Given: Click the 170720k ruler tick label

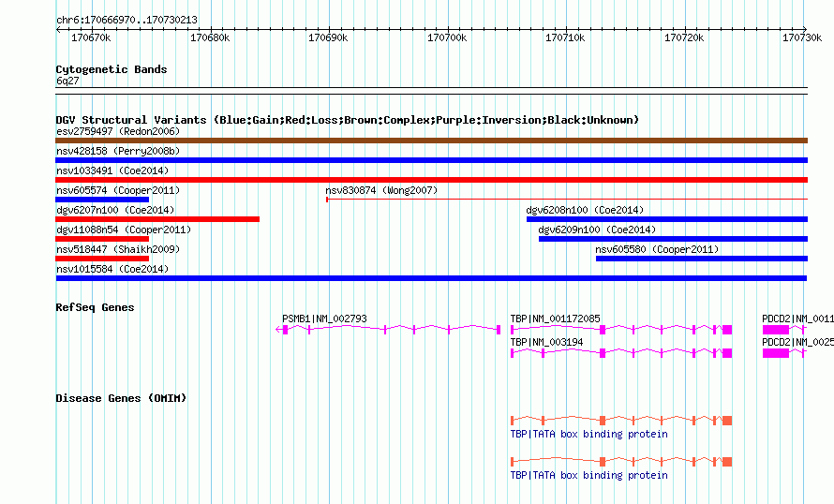Looking at the screenshot, I should [684, 37].
